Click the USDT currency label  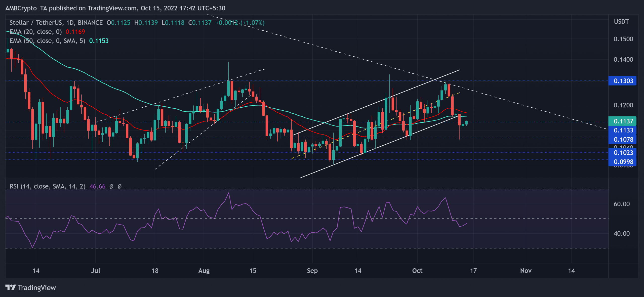point(621,22)
